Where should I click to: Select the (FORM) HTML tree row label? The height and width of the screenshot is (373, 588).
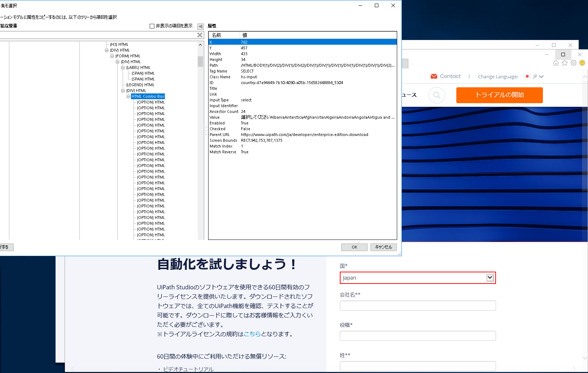pyautogui.click(x=128, y=56)
